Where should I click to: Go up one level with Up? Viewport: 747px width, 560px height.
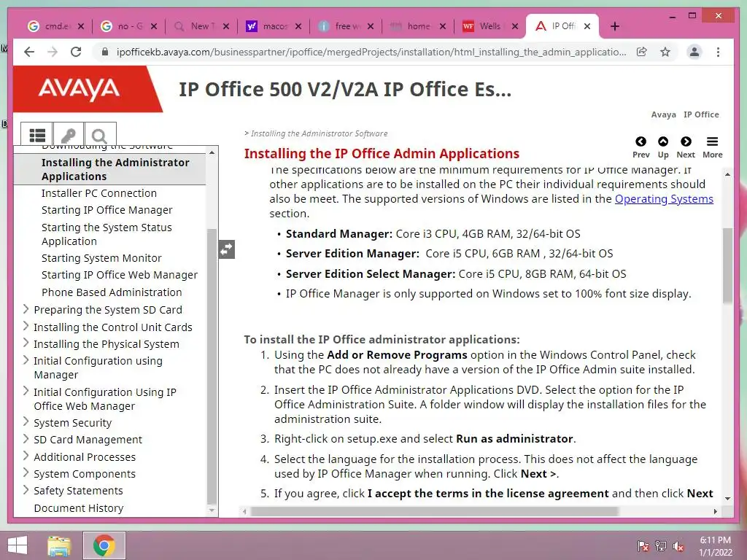click(x=662, y=147)
